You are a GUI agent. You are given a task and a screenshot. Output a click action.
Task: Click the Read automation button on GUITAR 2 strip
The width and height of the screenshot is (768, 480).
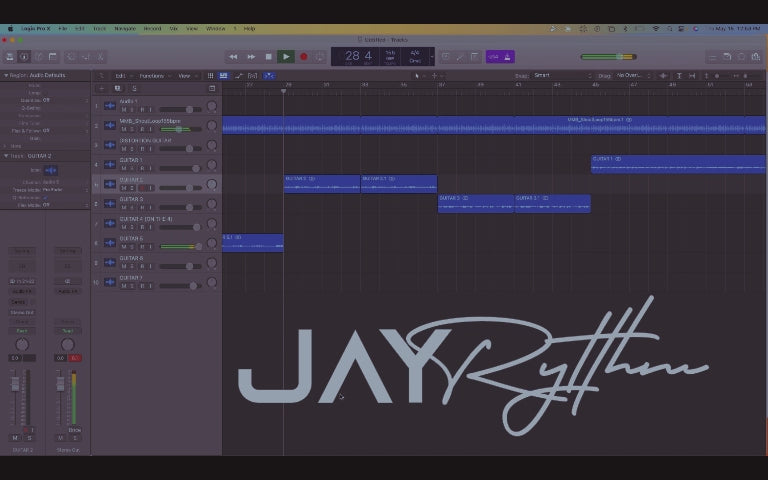click(x=22, y=331)
